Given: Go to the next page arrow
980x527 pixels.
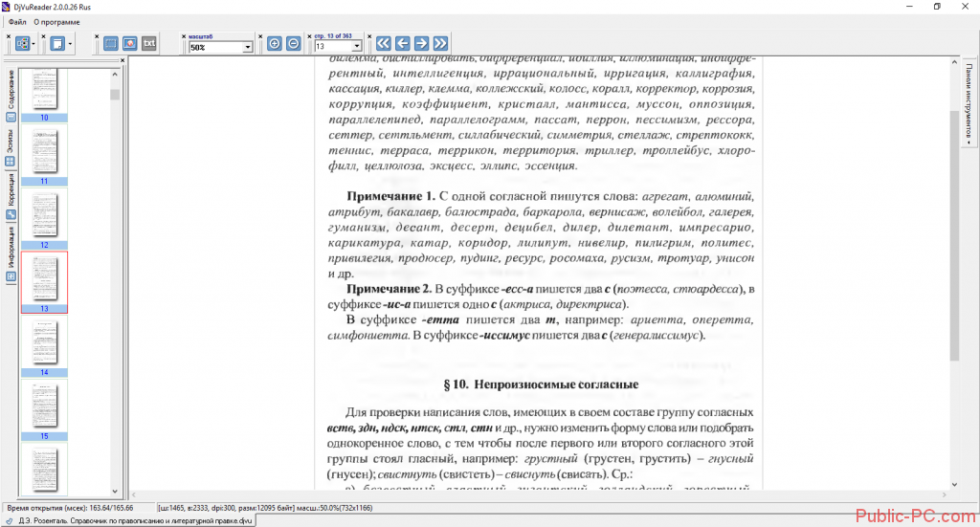Looking at the screenshot, I should [x=422, y=43].
